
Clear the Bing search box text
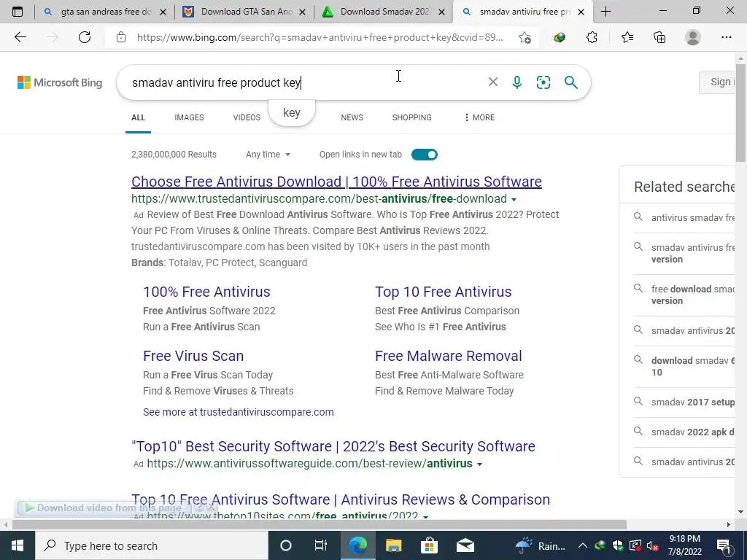[493, 82]
